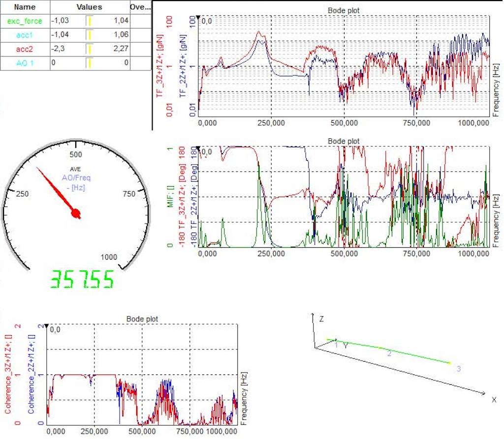The height and width of the screenshot is (439, 504).
Task: Click the truncated Ove... column header
Action: [140, 7]
